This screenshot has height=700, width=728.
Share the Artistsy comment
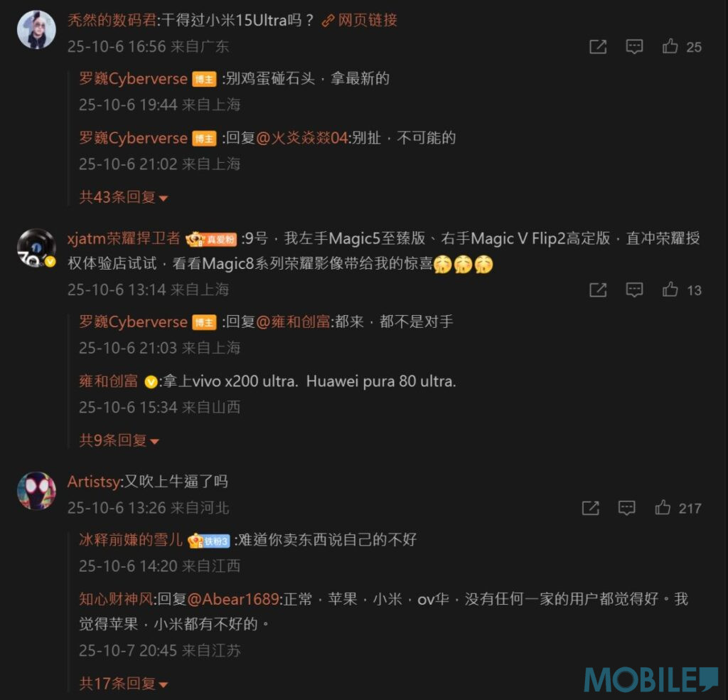(x=591, y=508)
